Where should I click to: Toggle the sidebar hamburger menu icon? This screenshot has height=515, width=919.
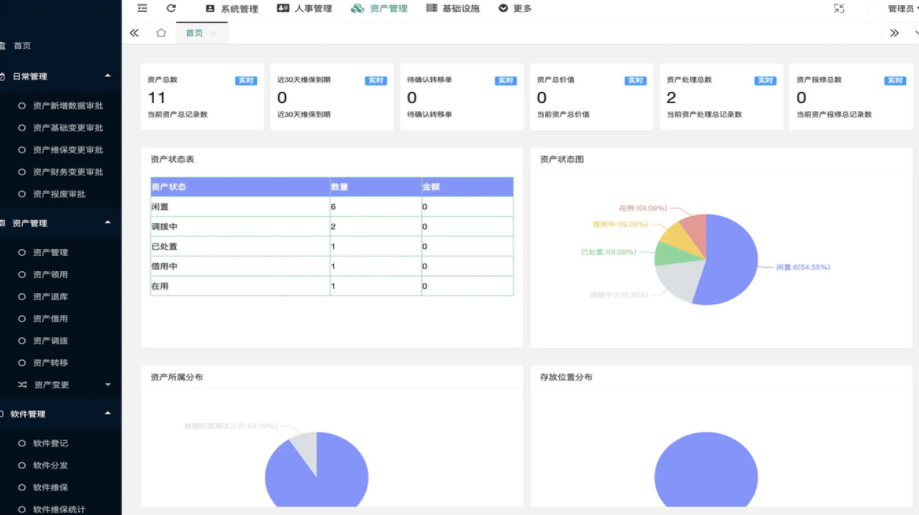coord(142,8)
